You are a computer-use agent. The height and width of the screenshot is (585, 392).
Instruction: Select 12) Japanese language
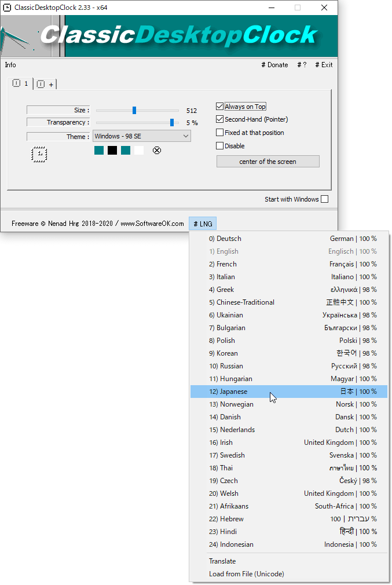pos(289,392)
